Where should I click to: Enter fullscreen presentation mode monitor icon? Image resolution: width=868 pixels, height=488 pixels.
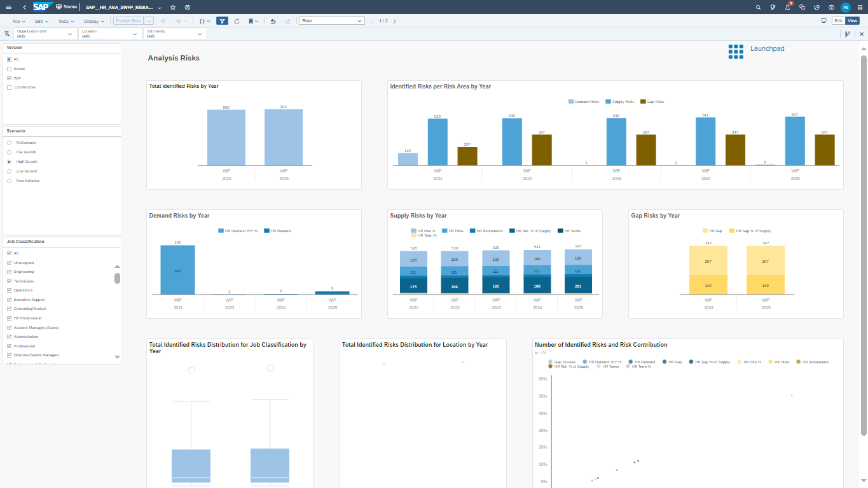823,21
